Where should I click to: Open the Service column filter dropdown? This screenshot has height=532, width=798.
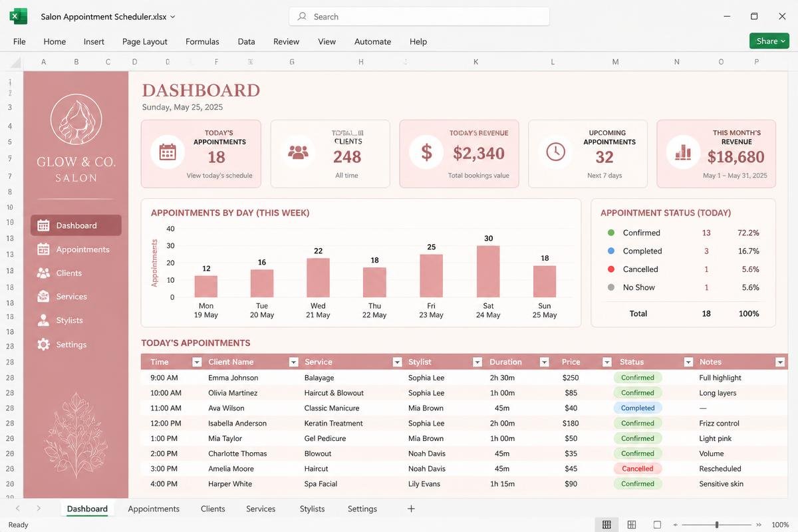click(x=397, y=362)
